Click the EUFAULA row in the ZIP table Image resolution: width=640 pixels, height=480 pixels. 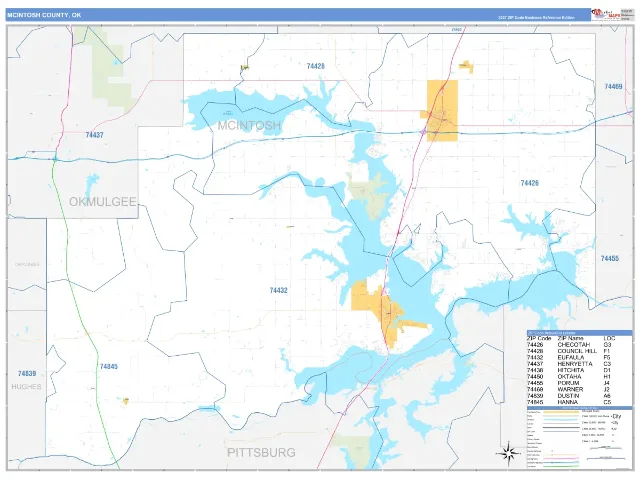(x=579, y=357)
